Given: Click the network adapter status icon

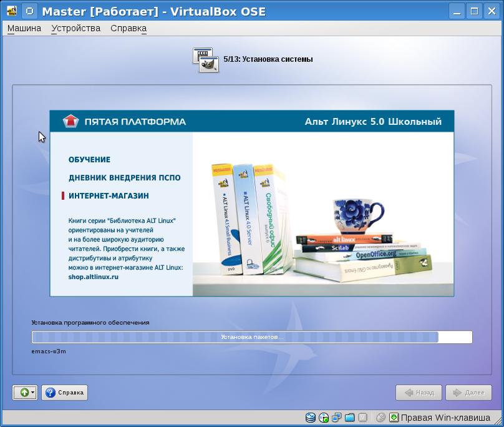Looking at the screenshot, I should (x=337, y=418).
